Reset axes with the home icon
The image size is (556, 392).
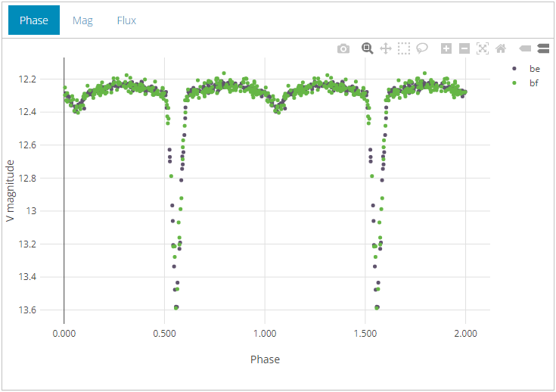coord(501,48)
